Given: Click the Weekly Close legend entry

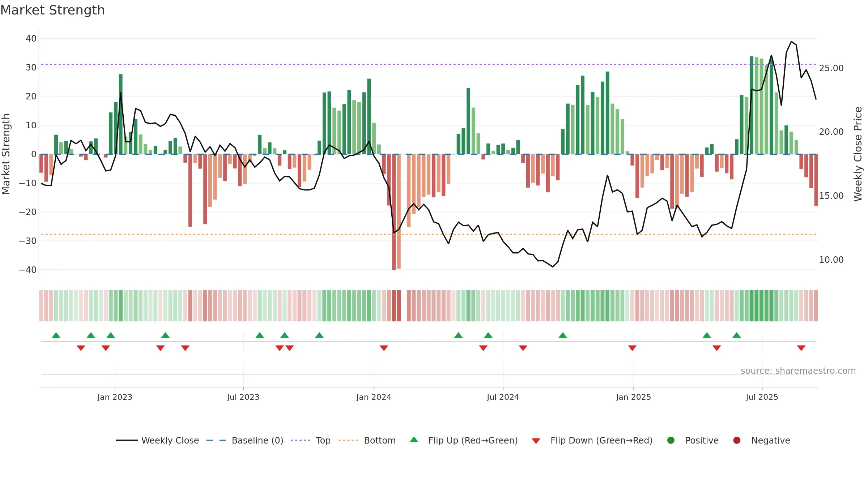Looking at the screenshot, I should coord(157,440).
